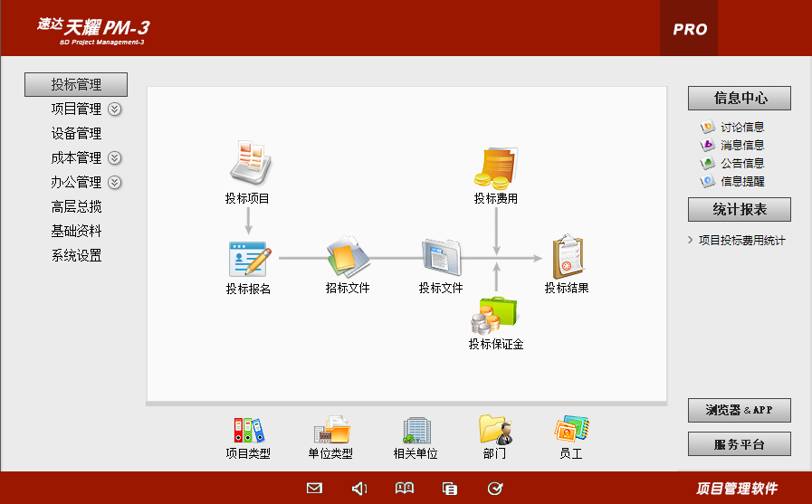The image size is (812, 504).
Task: Click the speaker announcement icon in bottom bar
Action: [x=359, y=489]
